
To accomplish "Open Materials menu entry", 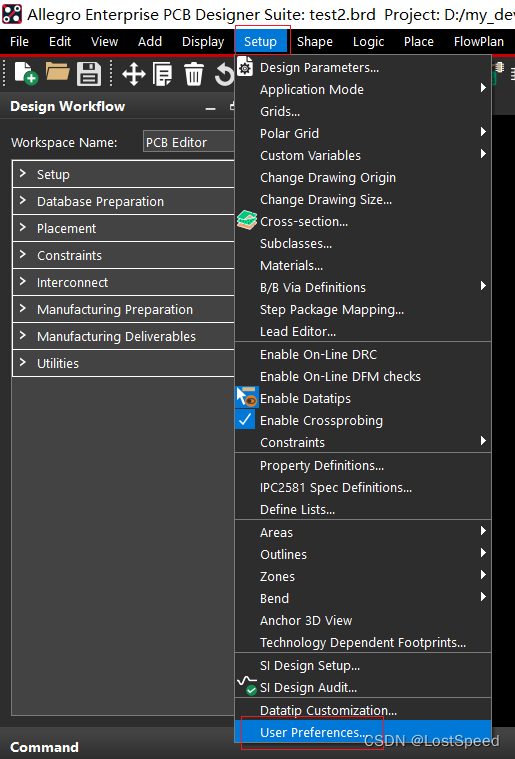I will click(363, 266).
